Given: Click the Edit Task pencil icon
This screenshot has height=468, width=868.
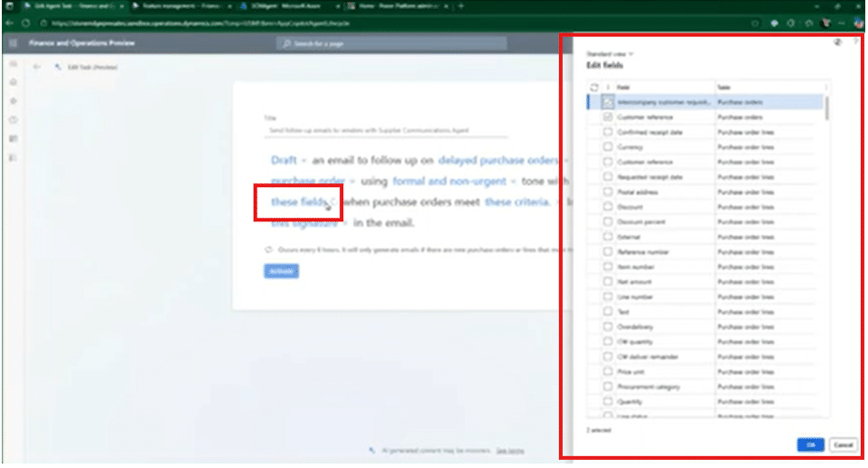Looking at the screenshot, I should [58, 67].
